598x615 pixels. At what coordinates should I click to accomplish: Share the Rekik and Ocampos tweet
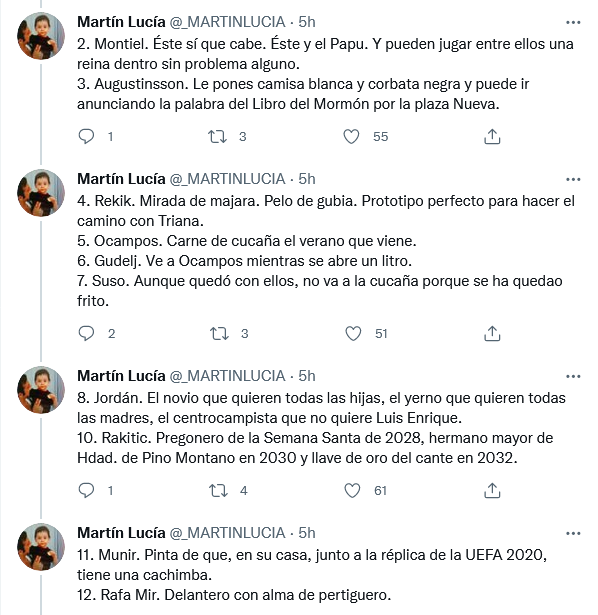tap(492, 333)
